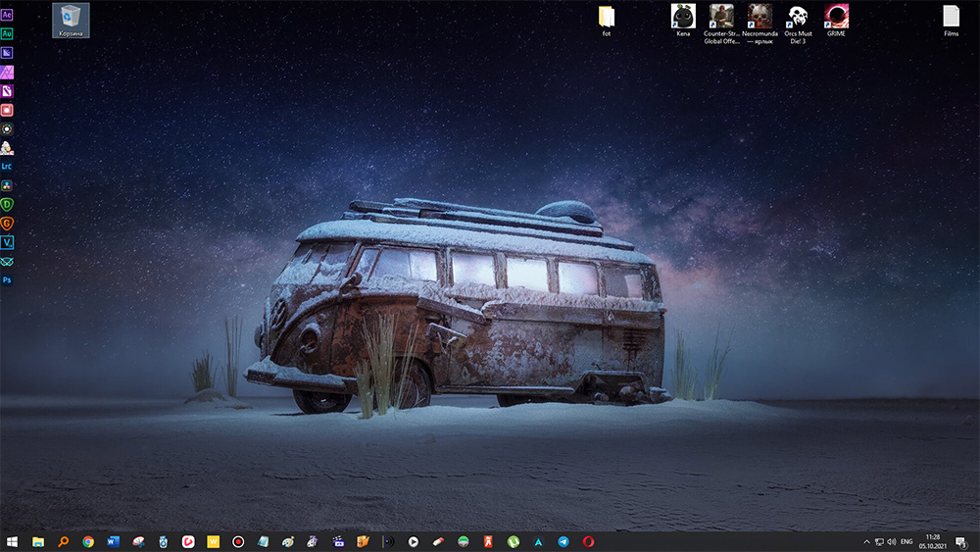Select the orange Topaz Gigapixel shortcut
The image size is (980, 552).
tap(7, 224)
